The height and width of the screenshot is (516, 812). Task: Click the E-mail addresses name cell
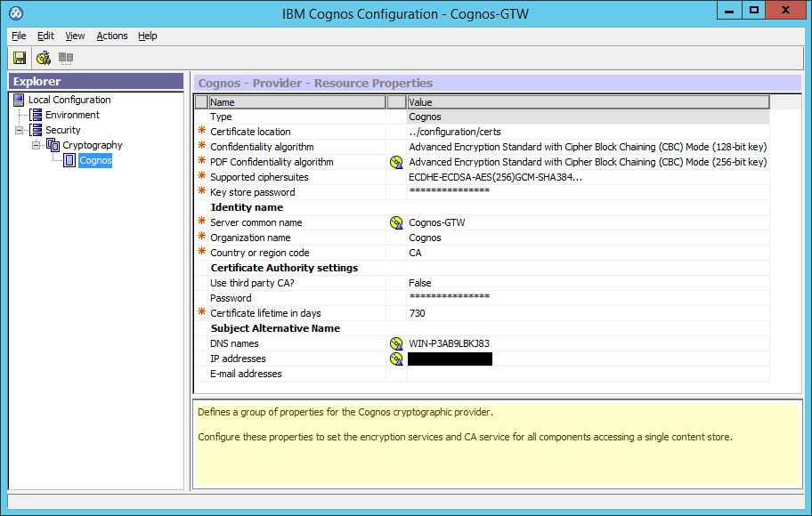(297, 374)
